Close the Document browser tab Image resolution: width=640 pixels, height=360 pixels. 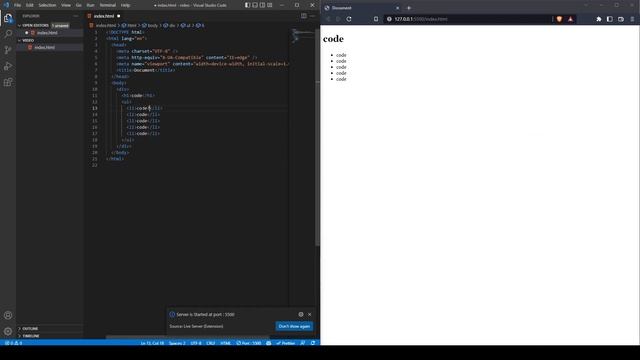(398, 8)
